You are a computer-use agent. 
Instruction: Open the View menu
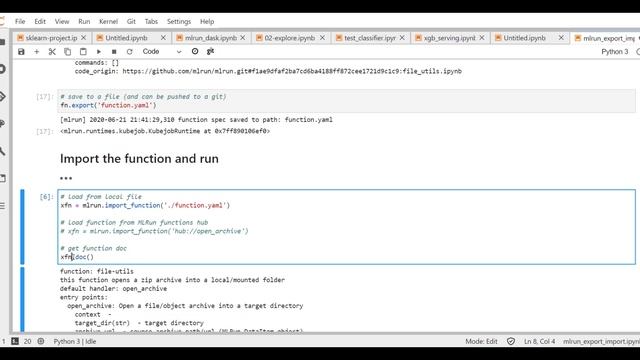coord(62,21)
